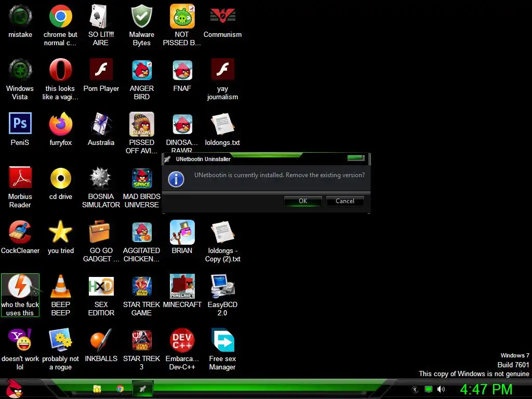Select the 'ANGER BIRD' icon
The width and height of the screenshot is (532, 399).
[x=141, y=70]
